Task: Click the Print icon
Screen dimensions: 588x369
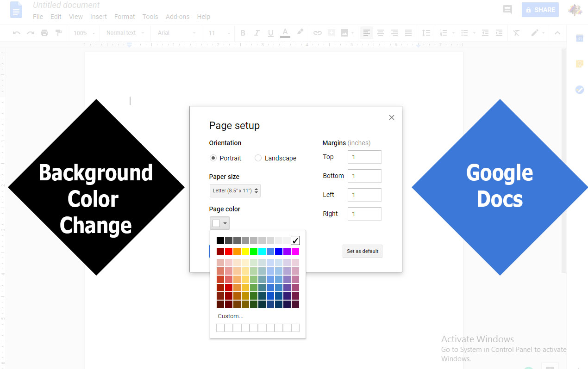Action: point(44,33)
